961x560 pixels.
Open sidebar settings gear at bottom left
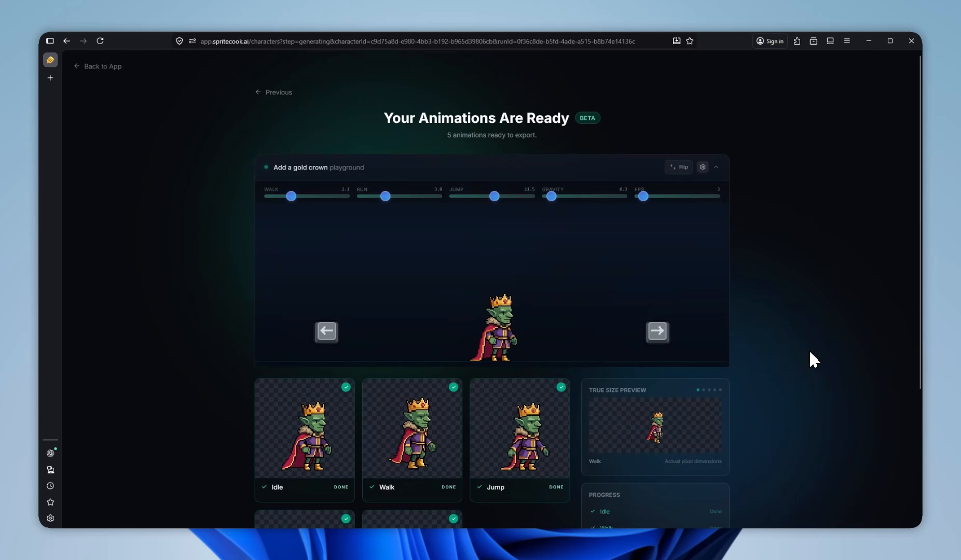coord(50,518)
